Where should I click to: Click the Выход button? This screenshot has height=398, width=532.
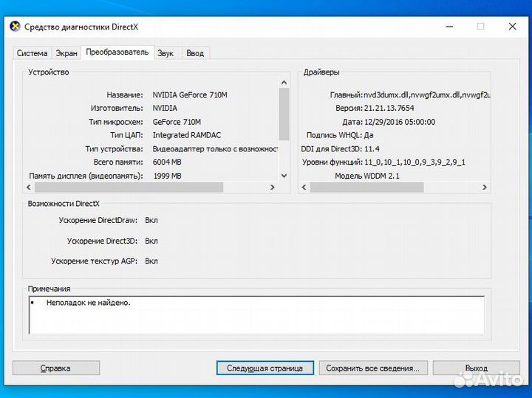[477, 368]
